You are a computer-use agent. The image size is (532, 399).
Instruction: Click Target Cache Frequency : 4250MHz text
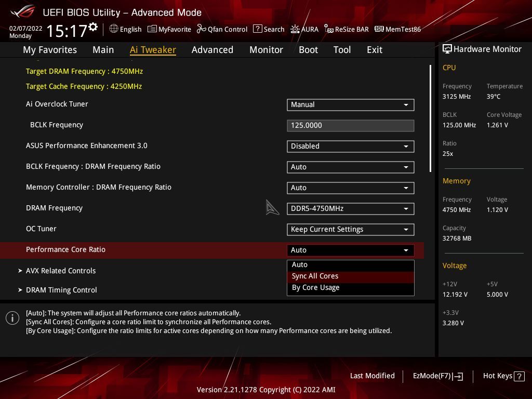pyautogui.click(x=84, y=87)
